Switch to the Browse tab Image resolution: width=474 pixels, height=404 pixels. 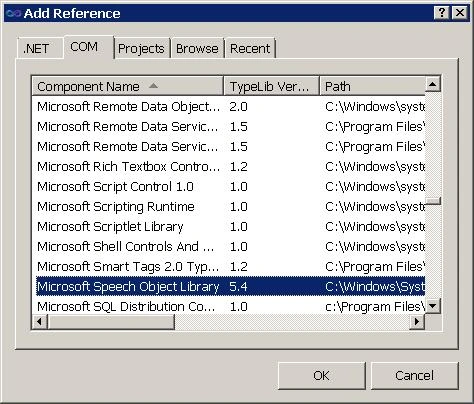pos(197,49)
